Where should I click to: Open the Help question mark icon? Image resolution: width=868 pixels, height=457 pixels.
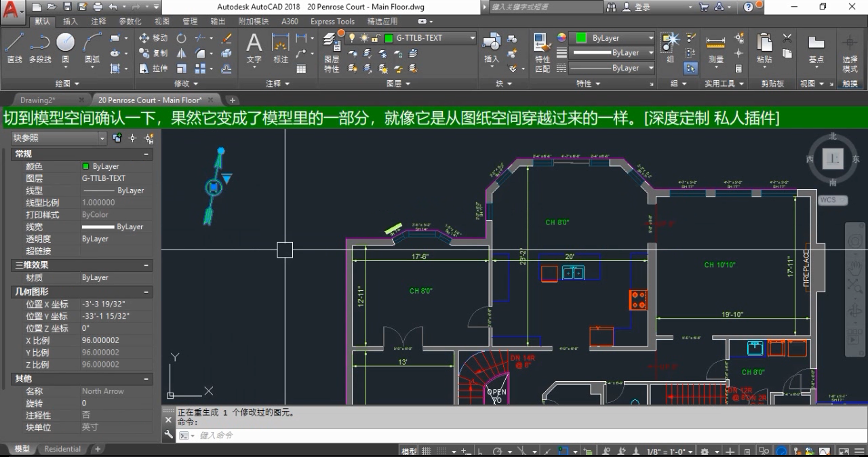pos(749,7)
